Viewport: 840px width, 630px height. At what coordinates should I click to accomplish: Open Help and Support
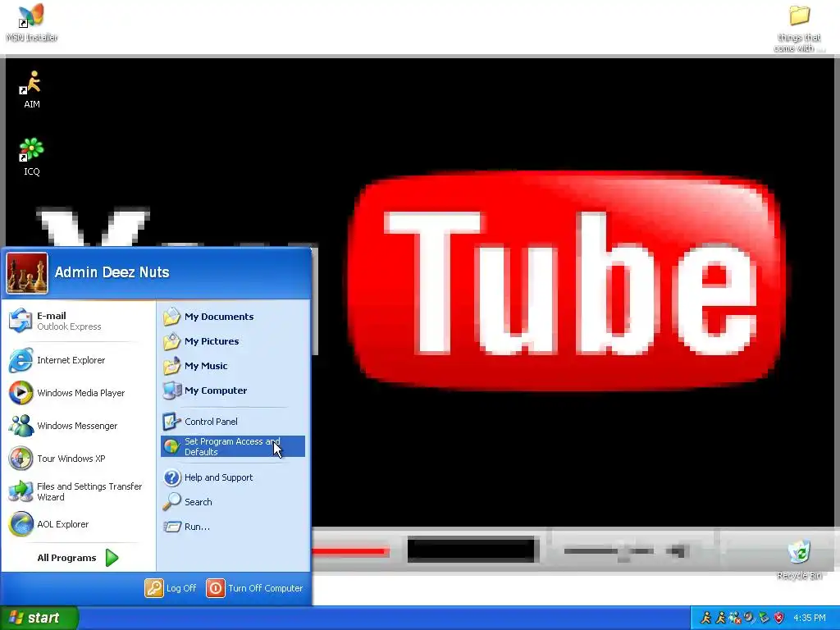pyautogui.click(x=232, y=477)
